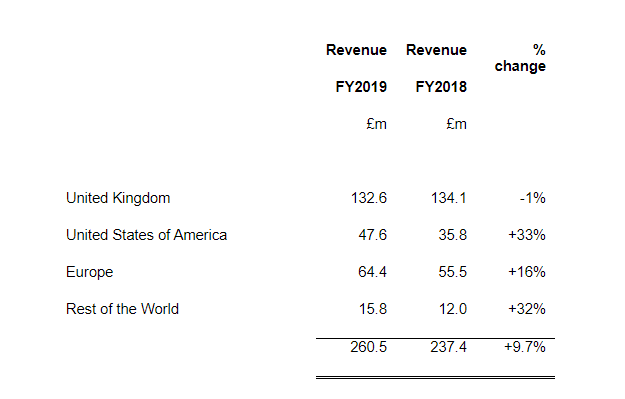
Task: Click the USA FY2019 value 47.6
Action: (x=373, y=235)
